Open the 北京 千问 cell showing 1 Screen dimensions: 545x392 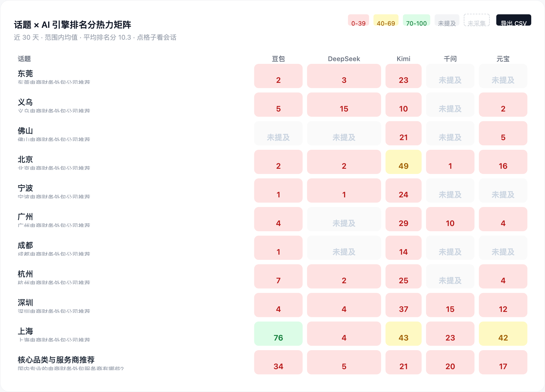[450, 162]
